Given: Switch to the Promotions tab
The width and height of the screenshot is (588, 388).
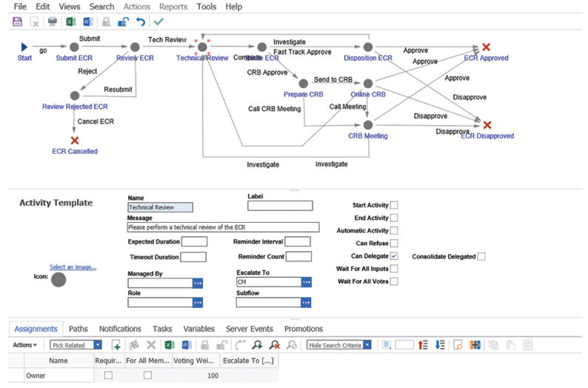Looking at the screenshot, I should point(304,329).
